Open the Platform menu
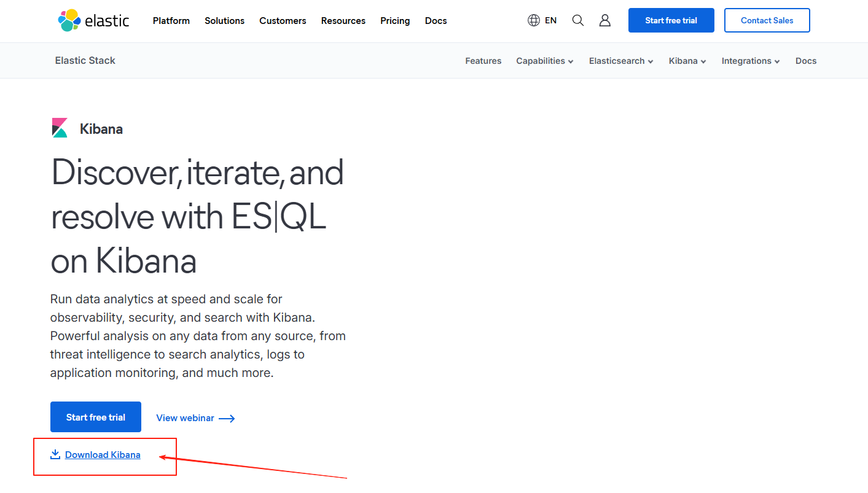 (171, 21)
